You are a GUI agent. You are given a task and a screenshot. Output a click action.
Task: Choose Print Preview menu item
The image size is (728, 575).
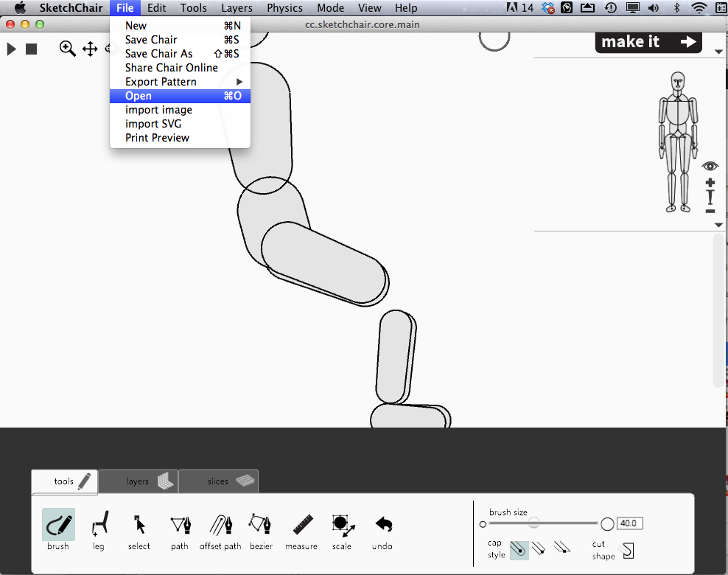[x=180, y=137]
